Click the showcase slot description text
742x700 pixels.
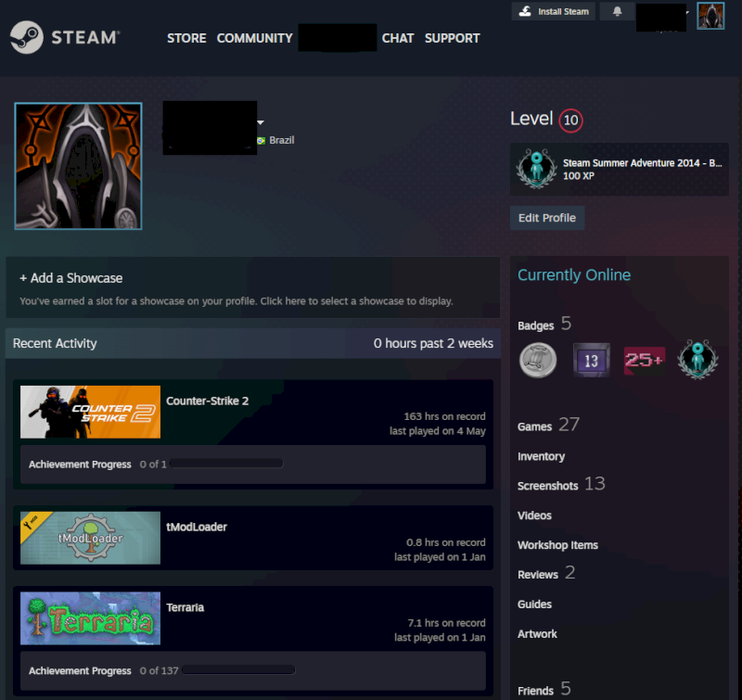[x=237, y=301]
